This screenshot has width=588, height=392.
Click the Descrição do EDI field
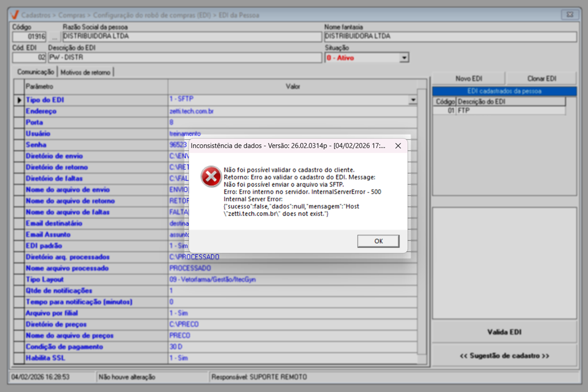[x=184, y=58]
